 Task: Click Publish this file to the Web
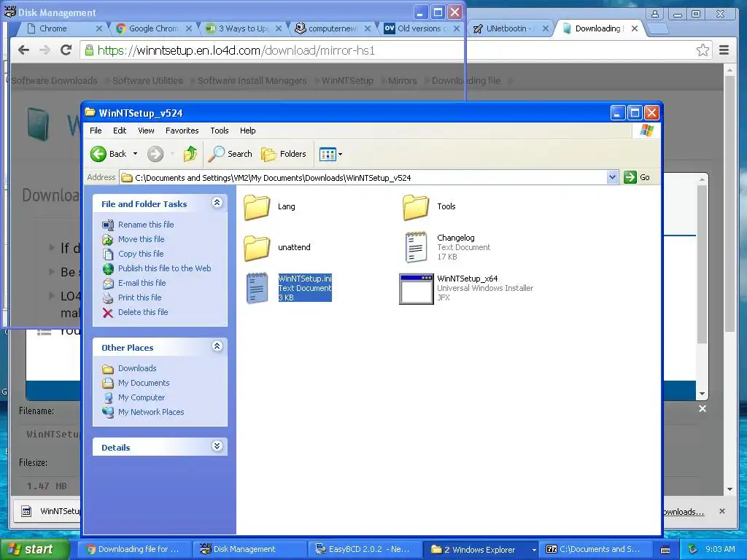click(x=164, y=268)
